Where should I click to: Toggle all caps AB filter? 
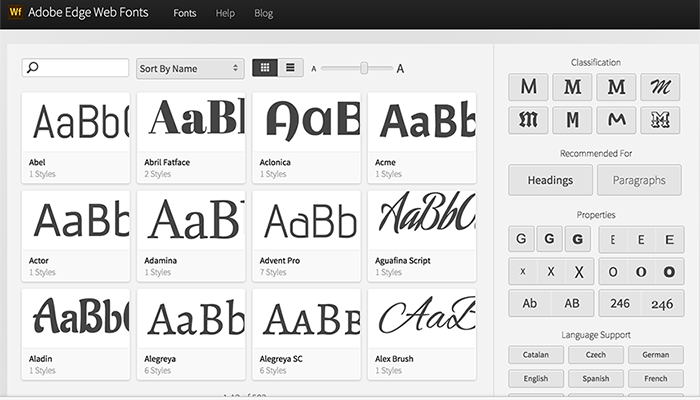pyautogui.click(x=572, y=303)
